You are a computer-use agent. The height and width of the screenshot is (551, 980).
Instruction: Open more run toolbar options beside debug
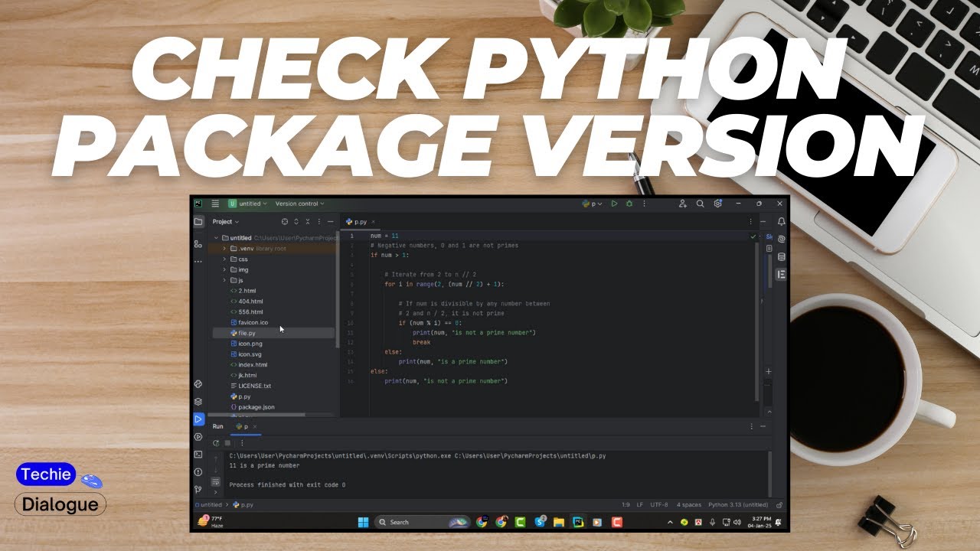[645, 204]
